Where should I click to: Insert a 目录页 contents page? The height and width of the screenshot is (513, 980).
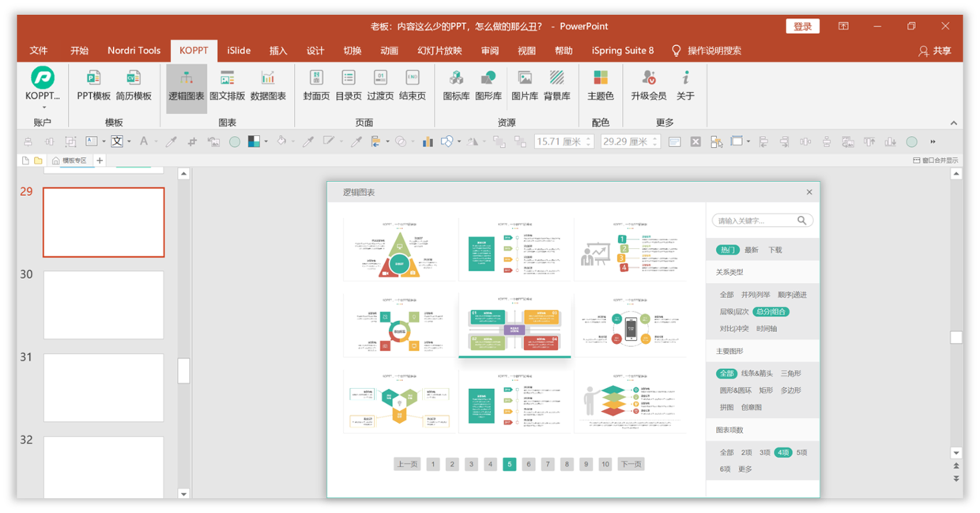pos(349,84)
